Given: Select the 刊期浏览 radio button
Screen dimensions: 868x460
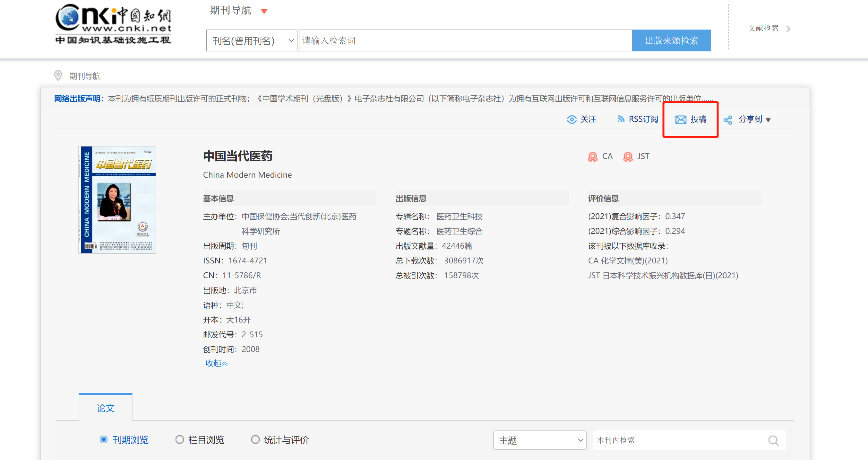Looking at the screenshot, I should [103, 439].
